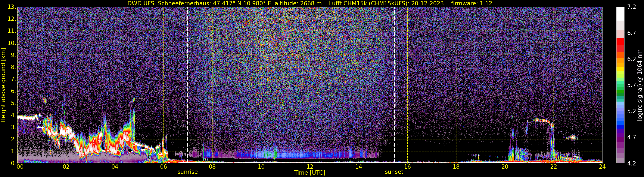The width and height of the screenshot is (644, 177).
Task: Click colorbar tick value 4.2
Action: pyautogui.click(x=632, y=163)
